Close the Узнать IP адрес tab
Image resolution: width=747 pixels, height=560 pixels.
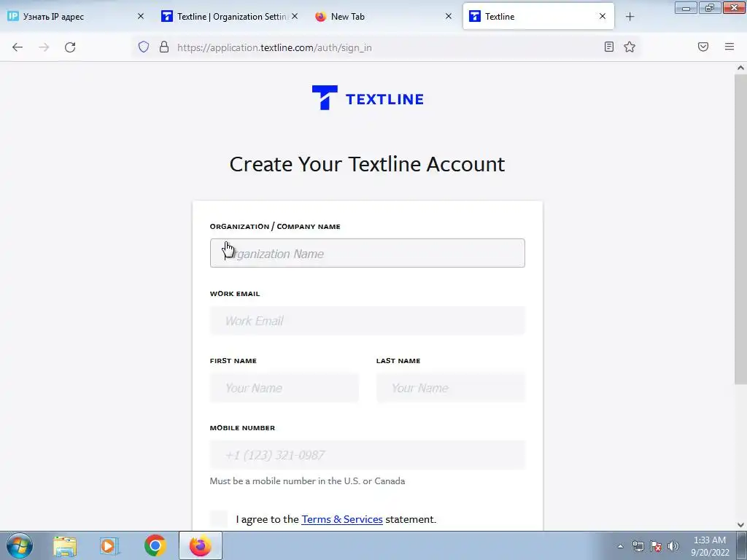tap(141, 16)
